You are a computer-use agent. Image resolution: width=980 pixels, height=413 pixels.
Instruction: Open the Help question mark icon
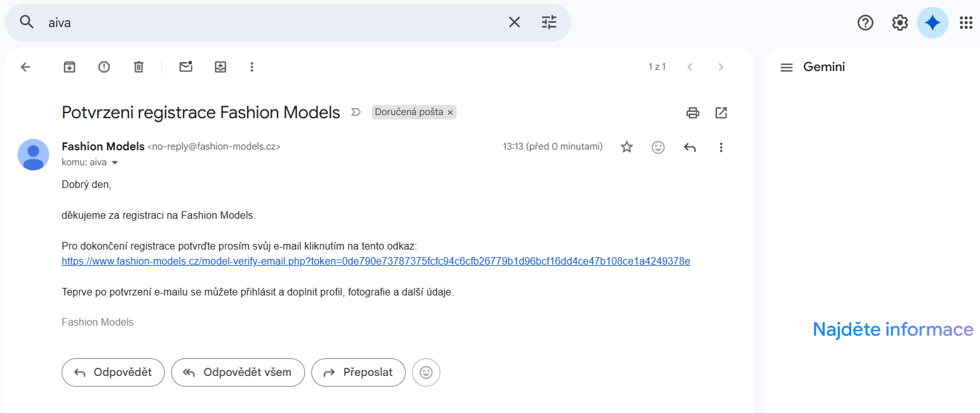tap(866, 23)
